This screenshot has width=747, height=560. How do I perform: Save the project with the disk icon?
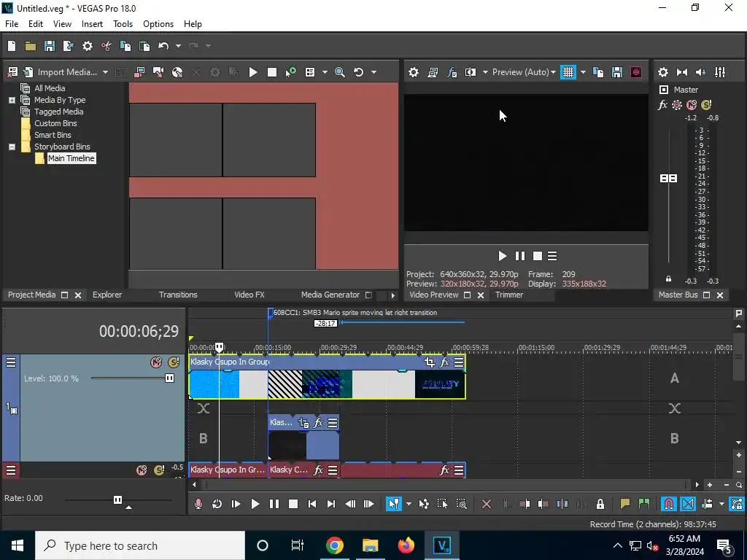tap(49, 46)
